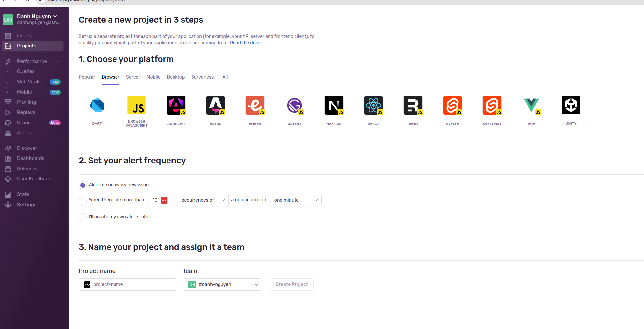The height and width of the screenshot is (329, 644).
Task: Choose the Remix platform icon
Action: coord(413,105)
